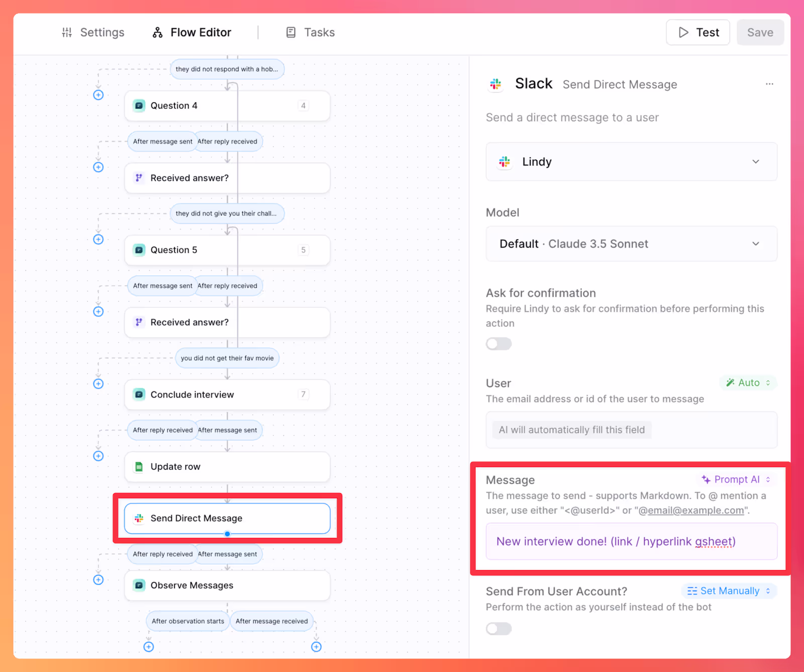This screenshot has height=672, width=804.
Task: Click the branch icon on second Received answer node
Action: (139, 322)
